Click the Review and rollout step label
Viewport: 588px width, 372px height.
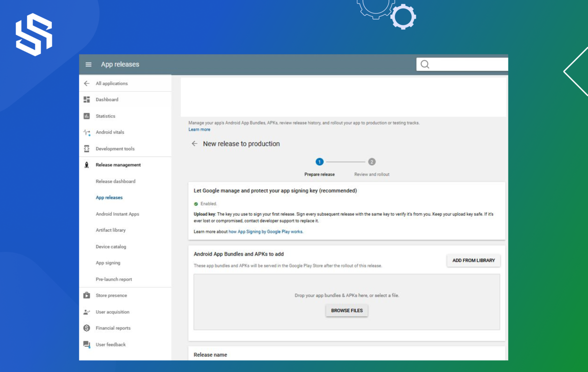pyautogui.click(x=372, y=174)
